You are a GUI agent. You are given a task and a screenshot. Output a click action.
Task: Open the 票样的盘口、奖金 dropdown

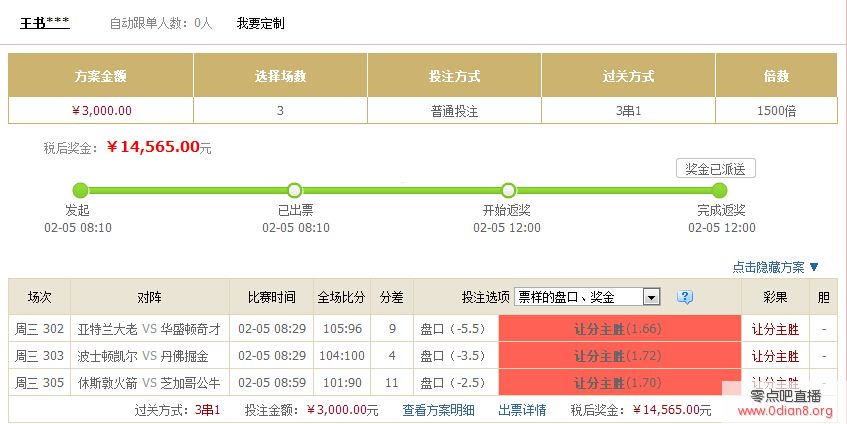click(587, 297)
